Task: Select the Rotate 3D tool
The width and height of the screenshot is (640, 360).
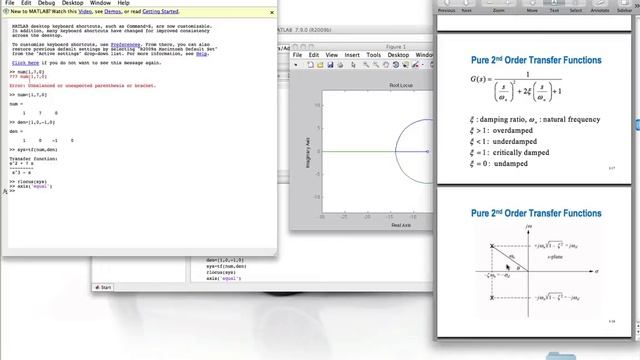Action: pos(396,65)
